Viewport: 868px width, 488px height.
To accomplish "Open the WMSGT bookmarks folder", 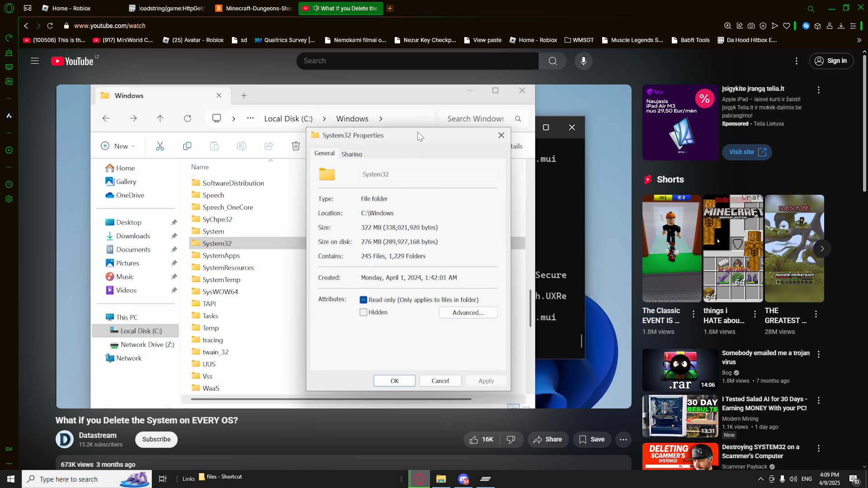I will [x=579, y=40].
